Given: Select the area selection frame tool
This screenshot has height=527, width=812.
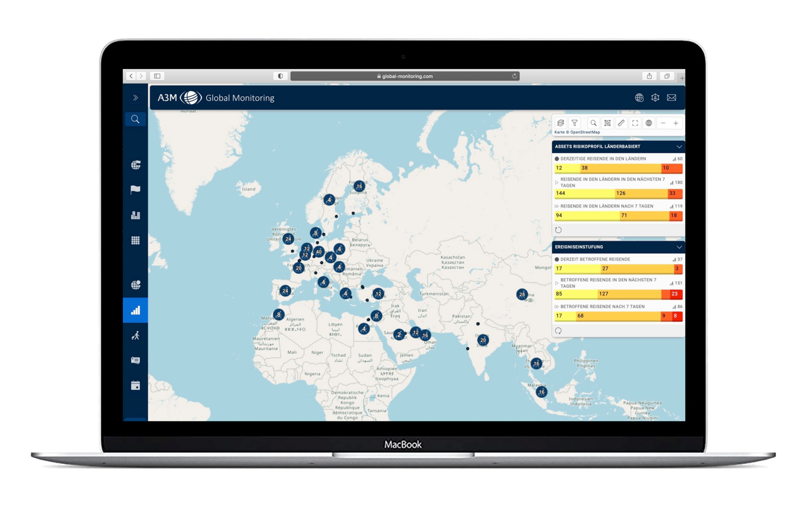Looking at the screenshot, I should tap(607, 123).
